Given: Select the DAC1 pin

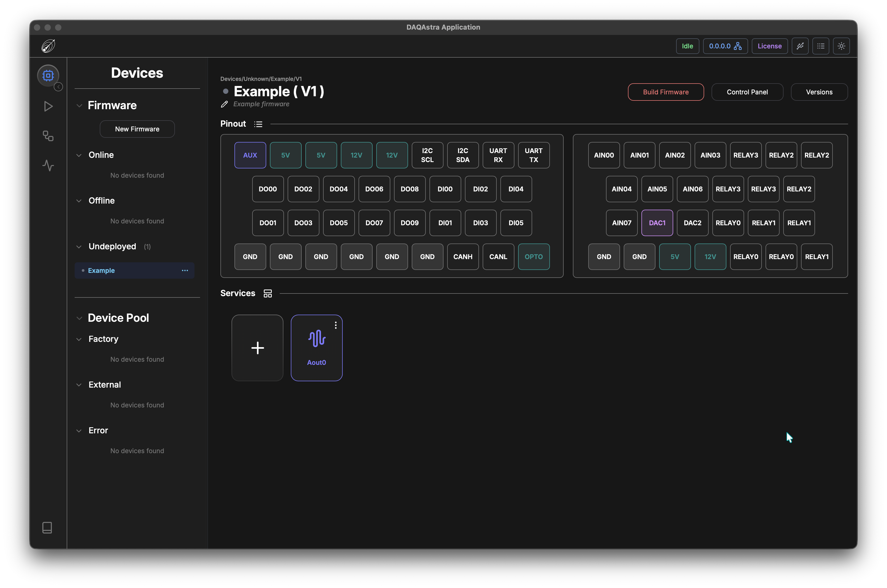Looking at the screenshot, I should click(x=657, y=223).
